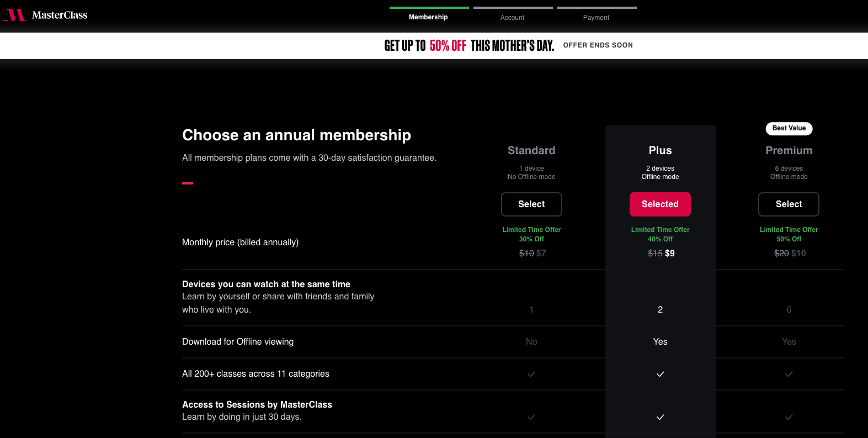Click the Standard plan Sessions checkmark
The width and height of the screenshot is (868, 438).
tap(531, 417)
